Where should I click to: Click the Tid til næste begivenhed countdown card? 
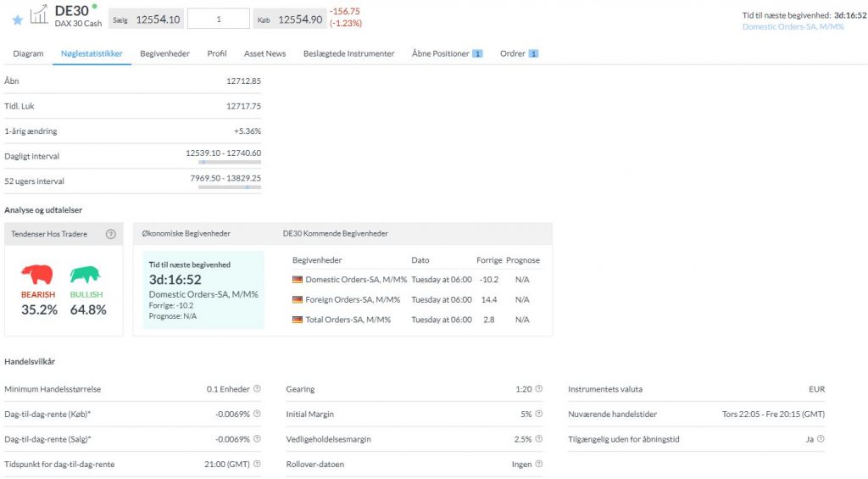(x=203, y=290)
